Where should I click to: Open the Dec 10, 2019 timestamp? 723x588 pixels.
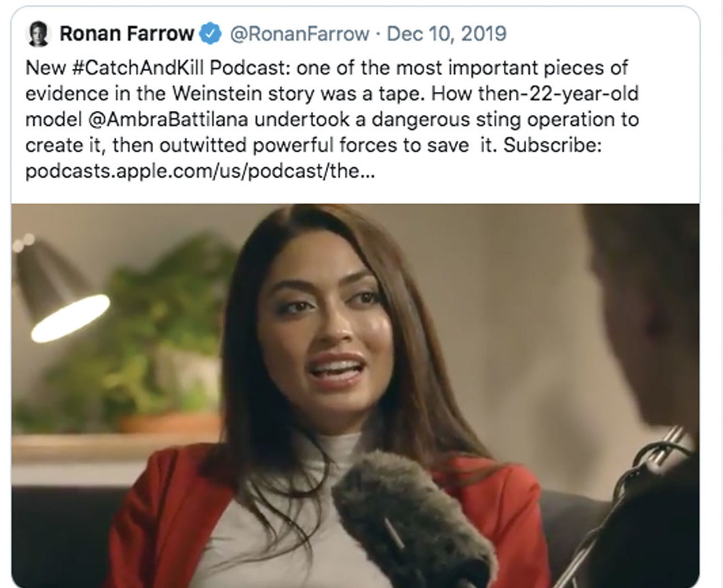pos(447,33)
